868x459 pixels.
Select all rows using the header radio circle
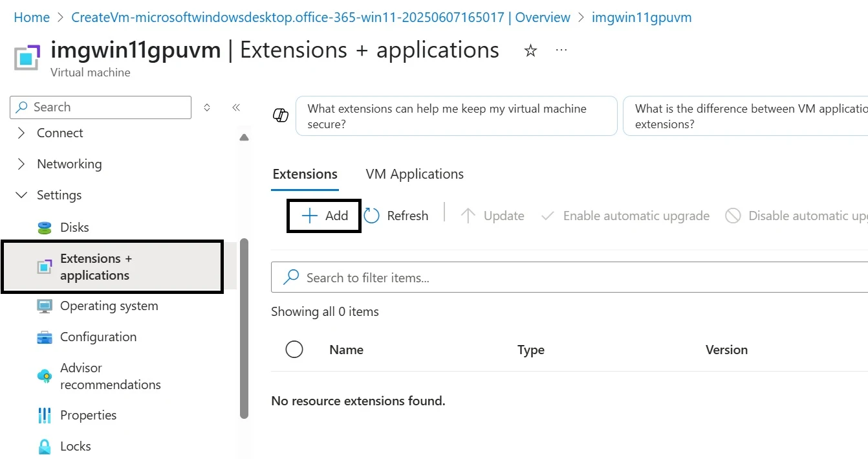click(x=294, y=350)
